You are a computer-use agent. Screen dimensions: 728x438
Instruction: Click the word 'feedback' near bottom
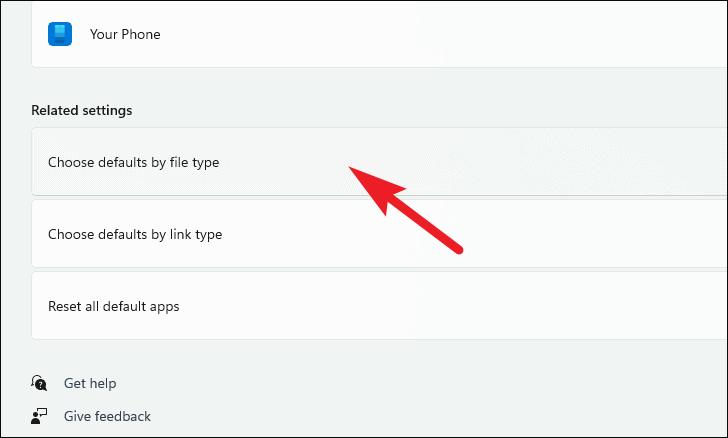click(123, 416)
